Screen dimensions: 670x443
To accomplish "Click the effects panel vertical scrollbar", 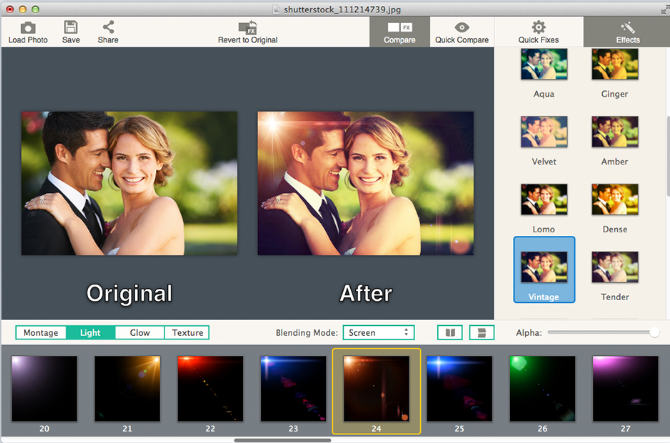I will tap(668, 156).
